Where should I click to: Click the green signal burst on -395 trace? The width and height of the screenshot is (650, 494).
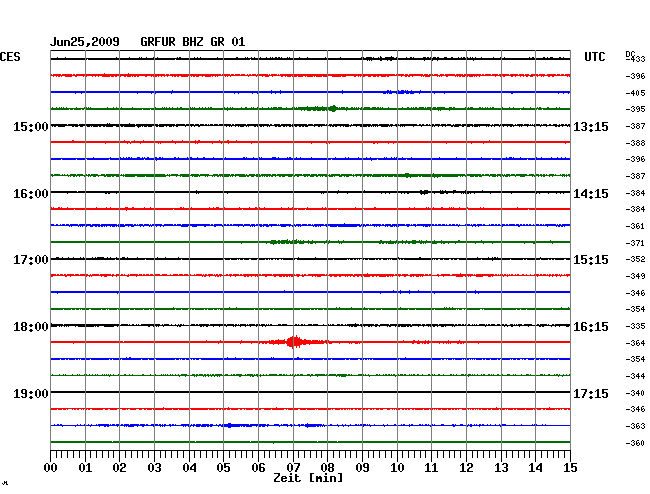(x=332, y=109)
